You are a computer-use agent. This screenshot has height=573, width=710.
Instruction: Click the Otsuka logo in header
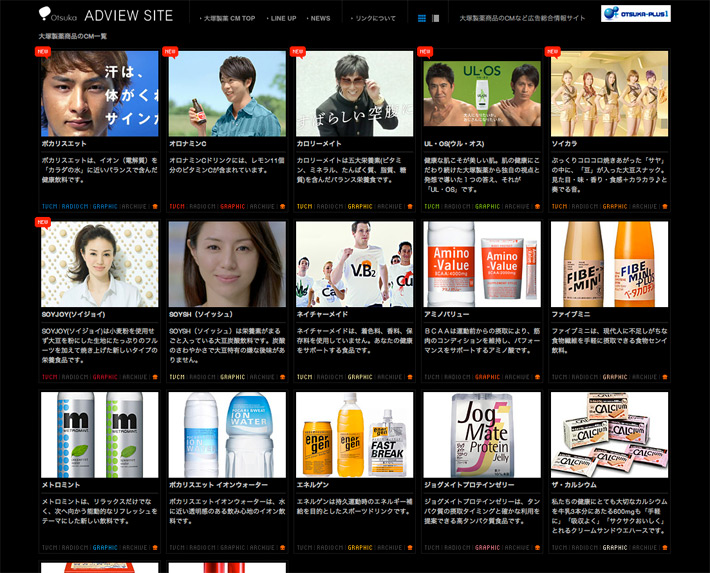point(58,14)
